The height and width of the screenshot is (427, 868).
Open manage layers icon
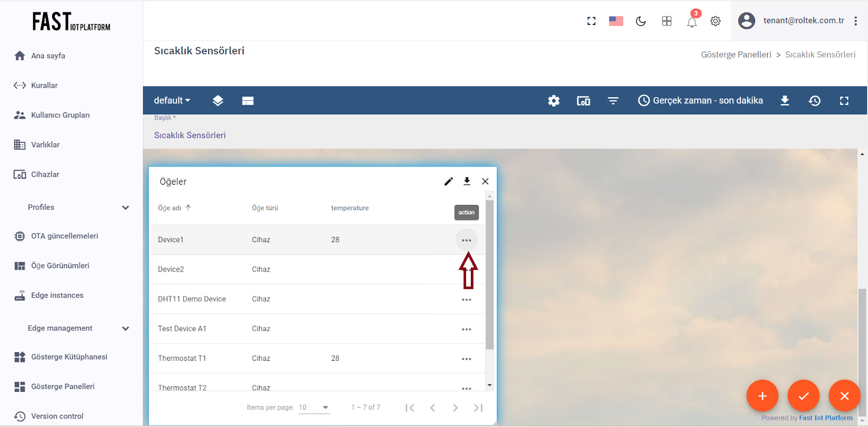click(x=218, y=101)
